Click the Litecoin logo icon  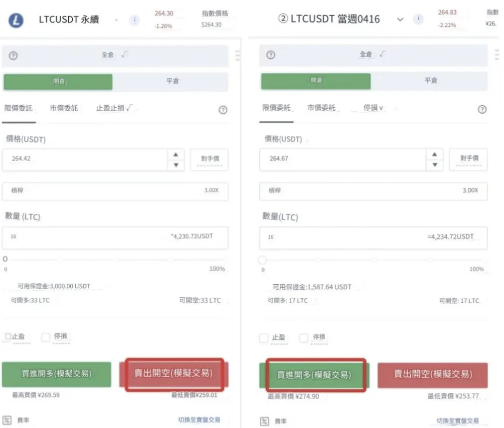[x=16, y=20]
